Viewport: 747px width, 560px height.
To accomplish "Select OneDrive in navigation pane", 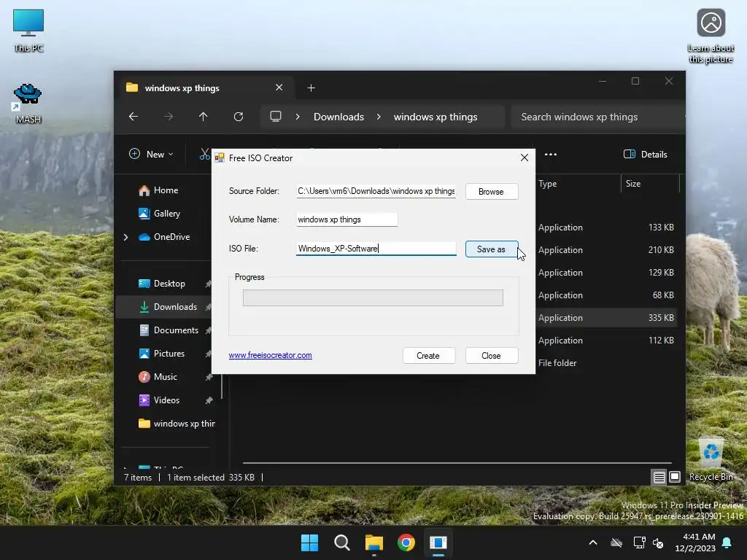I will [164, 237].
